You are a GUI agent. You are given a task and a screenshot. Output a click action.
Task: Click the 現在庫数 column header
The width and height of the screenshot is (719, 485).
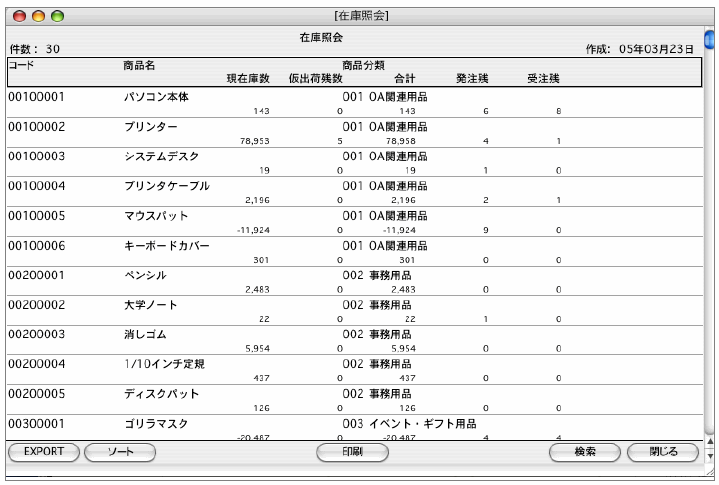coord(248,78)
